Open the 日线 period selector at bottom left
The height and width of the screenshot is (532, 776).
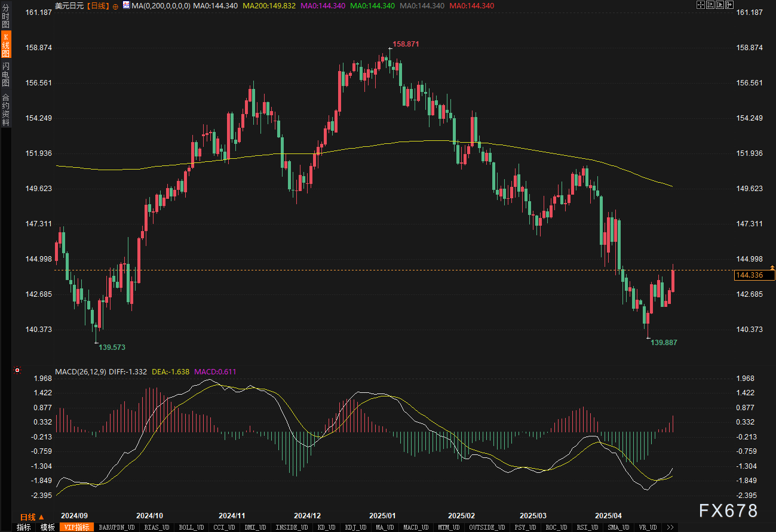tap(32, 517)
